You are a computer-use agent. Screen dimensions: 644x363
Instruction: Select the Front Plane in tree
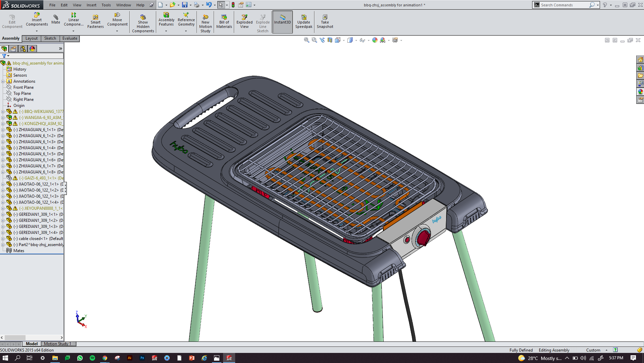(x=24, y=87)
